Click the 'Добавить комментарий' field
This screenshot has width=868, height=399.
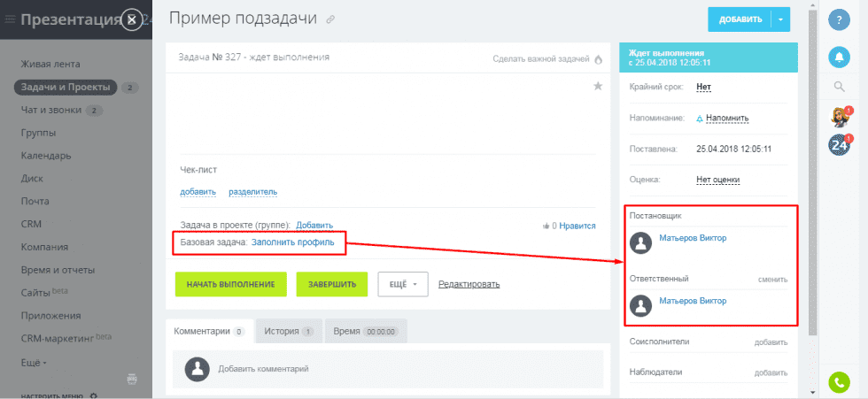(388, 369)
